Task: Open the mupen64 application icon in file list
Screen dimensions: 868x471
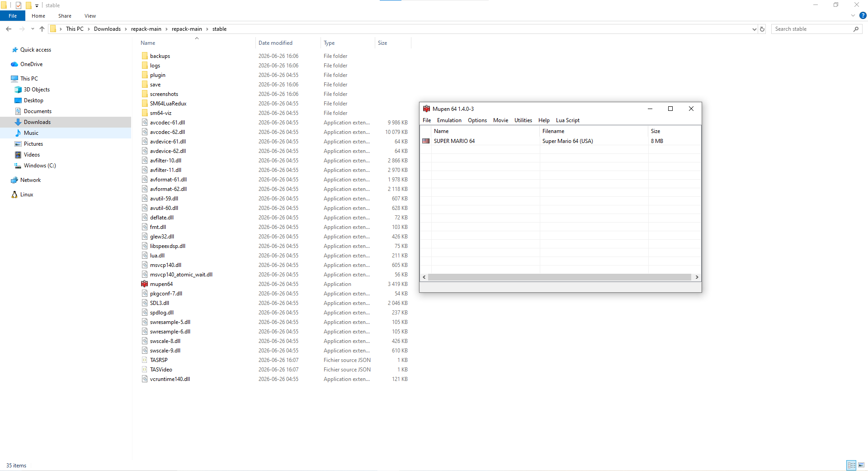Action: click(x=144, y=284)
